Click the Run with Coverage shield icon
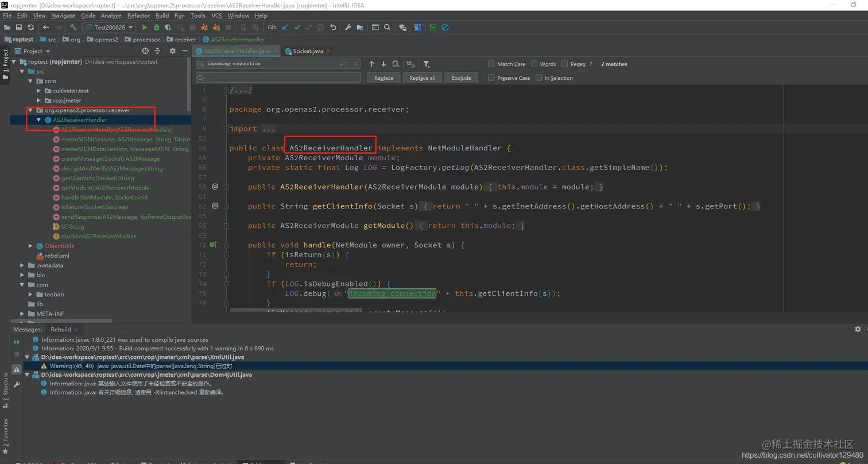This screenshot has height=464, width=868. [x=168, y=27]
